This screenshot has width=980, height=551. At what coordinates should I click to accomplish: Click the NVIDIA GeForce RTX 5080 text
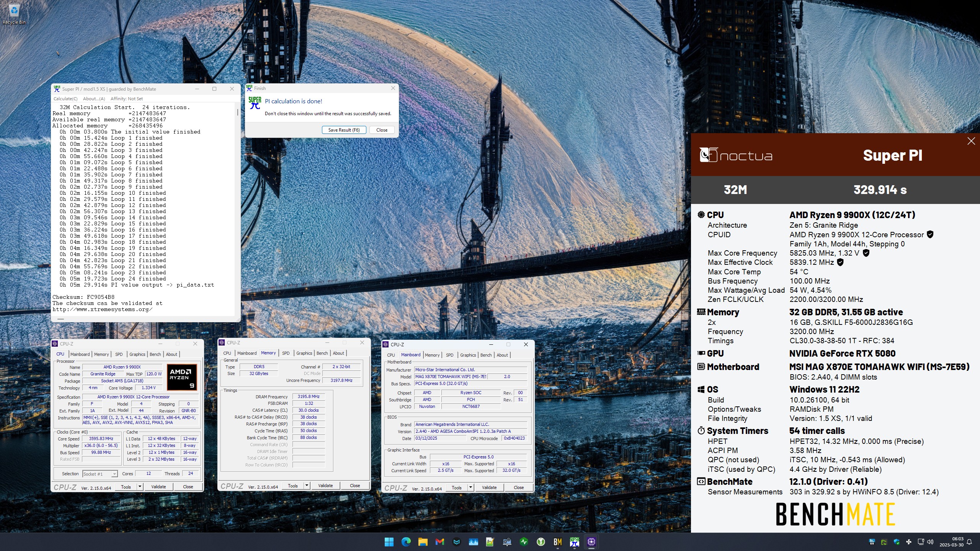tap(842, 353)
